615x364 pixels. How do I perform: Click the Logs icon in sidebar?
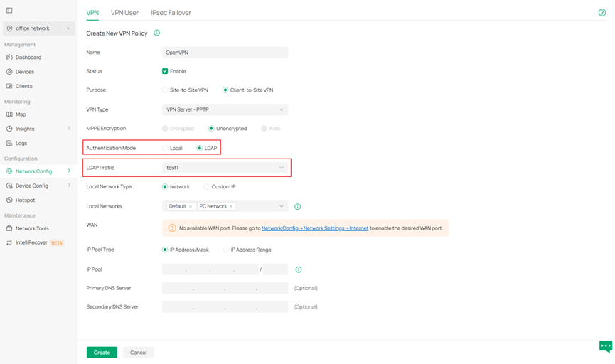point(9,143)
